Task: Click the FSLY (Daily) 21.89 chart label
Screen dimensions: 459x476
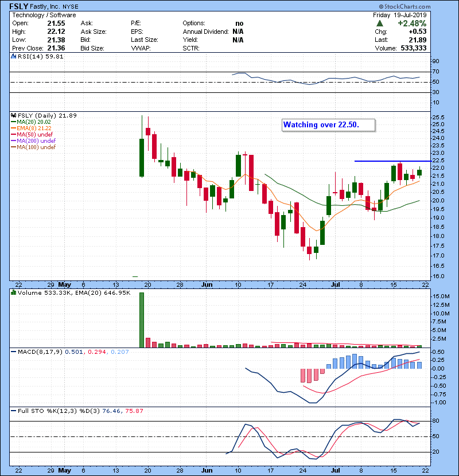Action: (47, 115)
